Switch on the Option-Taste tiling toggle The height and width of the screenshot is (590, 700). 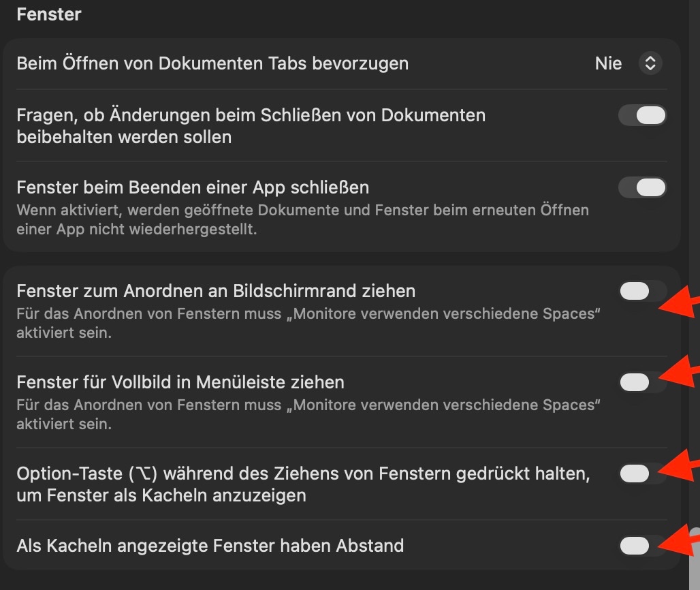(642, 473)
